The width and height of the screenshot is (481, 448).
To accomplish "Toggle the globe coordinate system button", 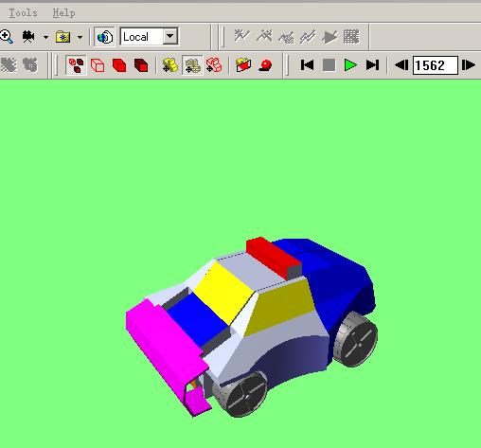I will (x=104, y=37).
